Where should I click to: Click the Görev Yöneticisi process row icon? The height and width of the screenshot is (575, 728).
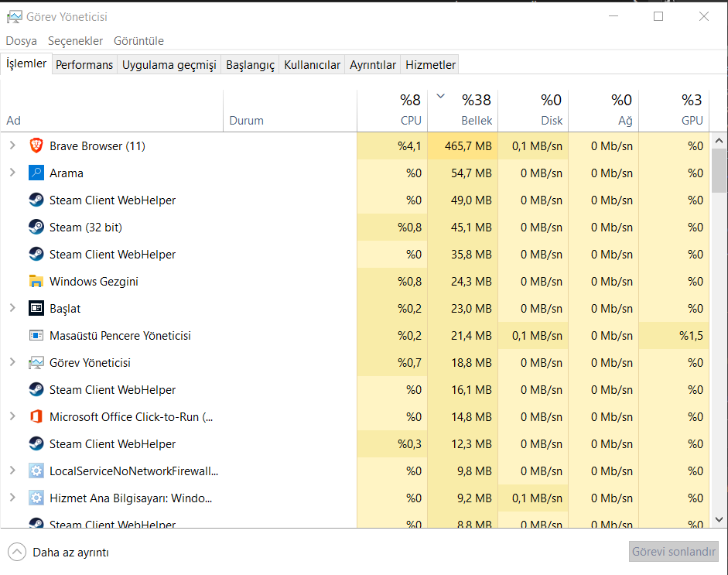[x=36, y=362]
